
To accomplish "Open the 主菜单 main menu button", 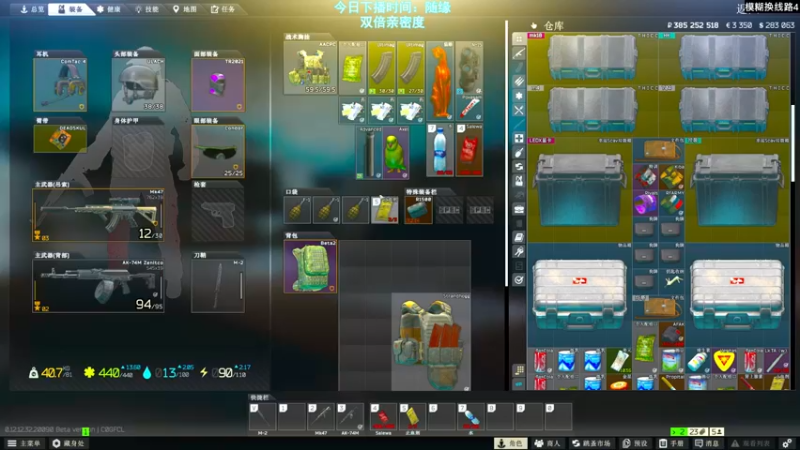I will [x=24, y=443].
